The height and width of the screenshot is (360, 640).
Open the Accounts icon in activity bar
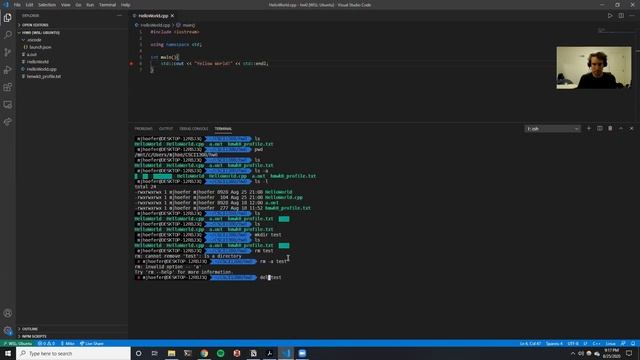click(8, 313)
